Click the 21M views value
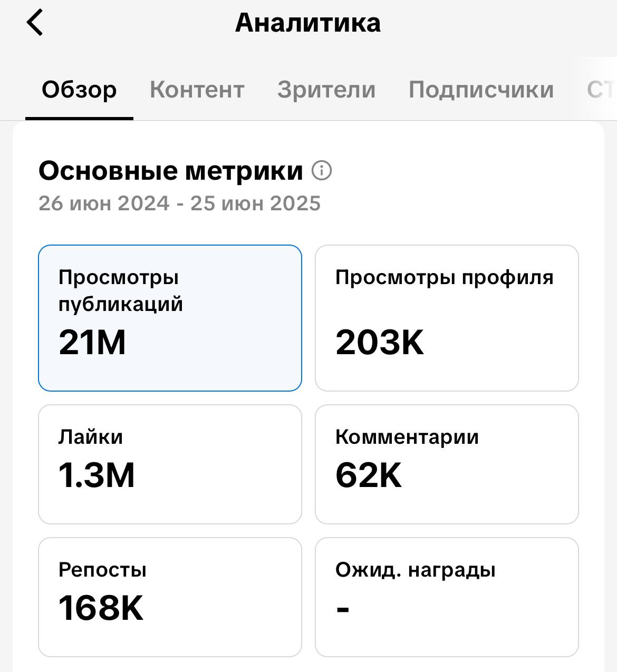The height and width of the screenshot is (672, 617). [x=92, y=342]
